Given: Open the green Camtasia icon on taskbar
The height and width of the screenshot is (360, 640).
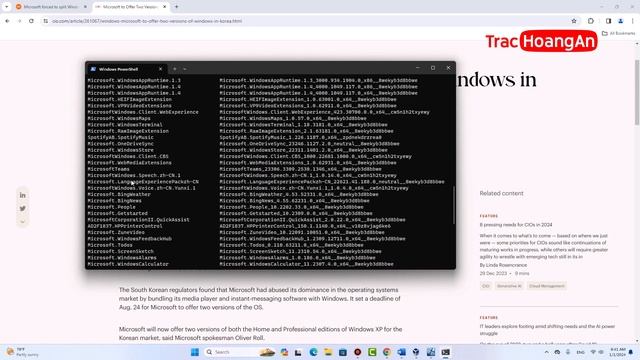Looking at the screenshot, I should coord(372,352).
